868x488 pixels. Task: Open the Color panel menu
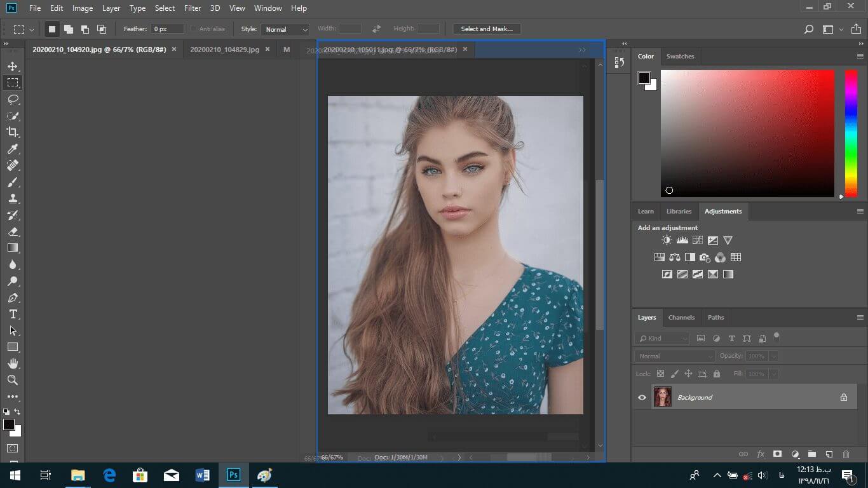pyautogui.click(x=860, y=56)
